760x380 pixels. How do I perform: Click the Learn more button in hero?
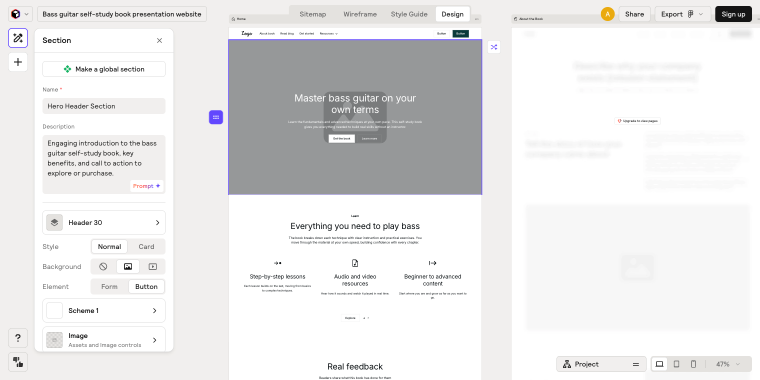click(369, 139)
